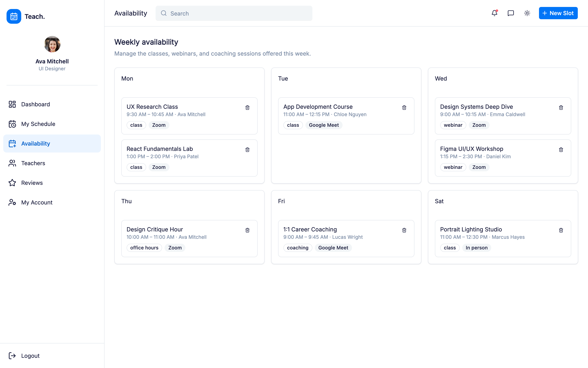The width and height of the screenshot is (588, 368).
Task: Open Reviews in sidebar
Action: (x=52, y=183)
